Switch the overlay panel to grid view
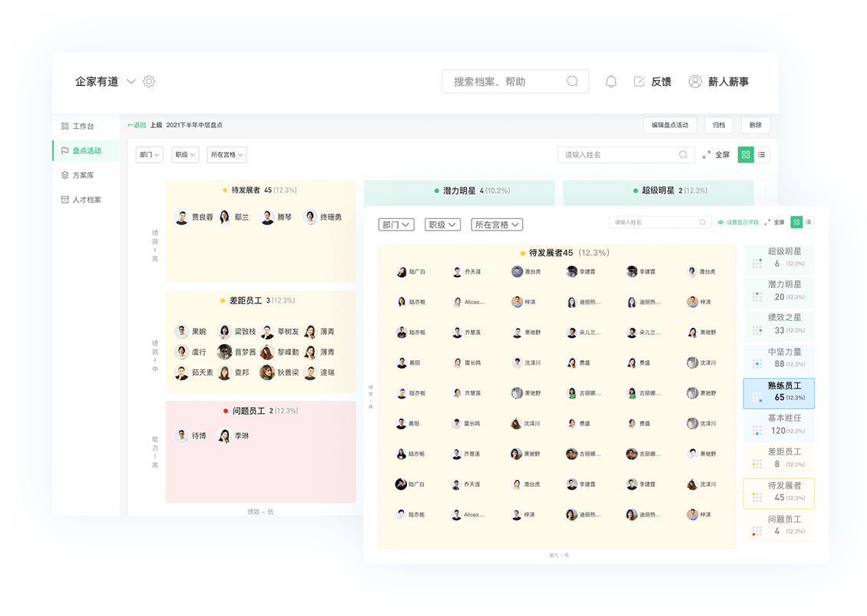 [798, 221]
